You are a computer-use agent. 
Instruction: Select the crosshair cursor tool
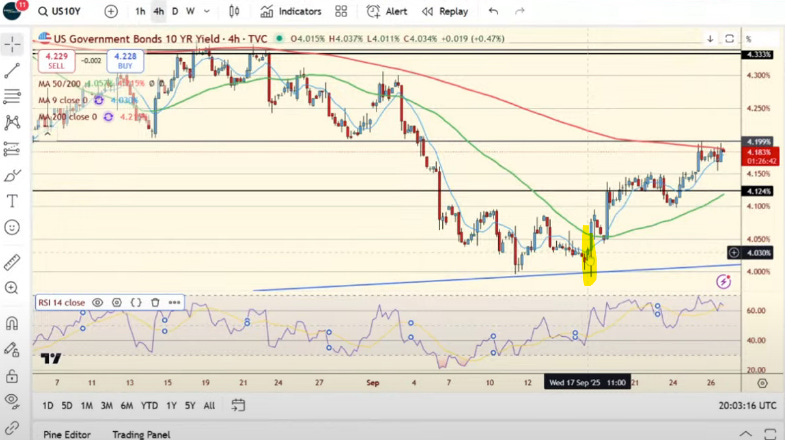(12, 45)
